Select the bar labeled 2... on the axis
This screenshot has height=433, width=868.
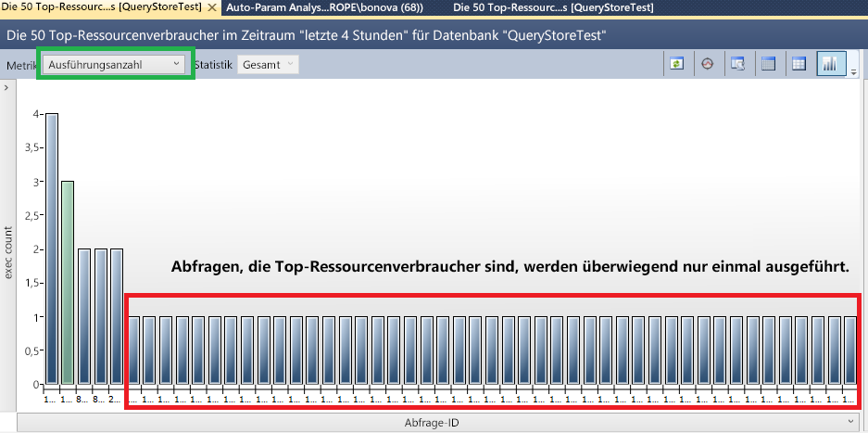(x=117, y=316)
